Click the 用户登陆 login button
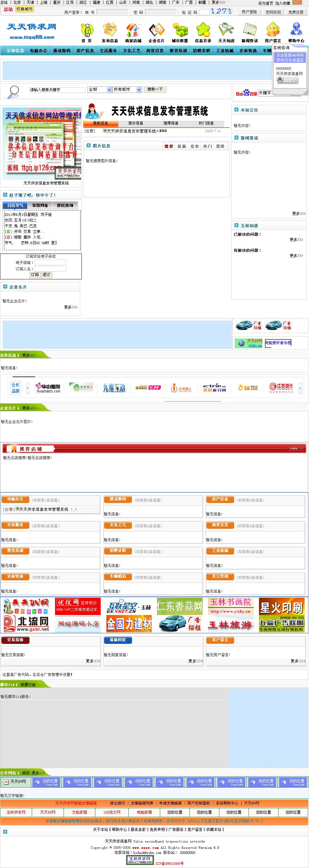This screenshot has width=309, height=868. 249,12
